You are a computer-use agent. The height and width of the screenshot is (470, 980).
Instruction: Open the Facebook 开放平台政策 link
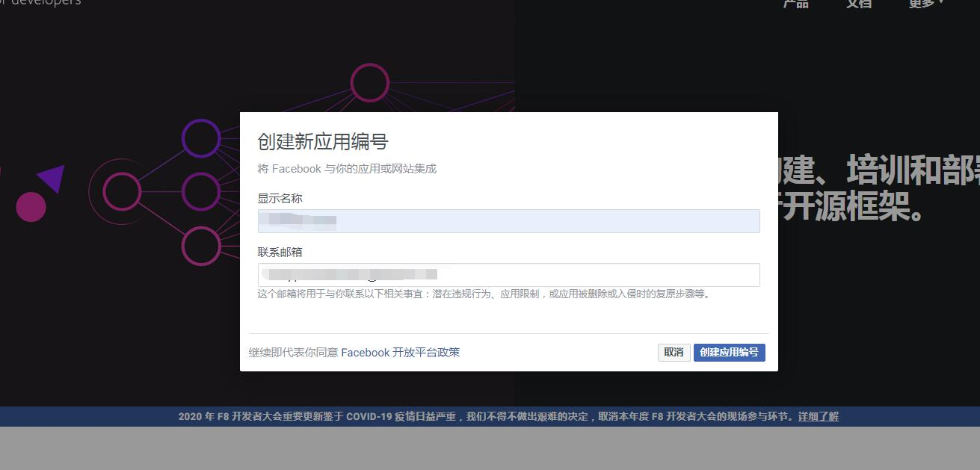[x=401, y=353]
